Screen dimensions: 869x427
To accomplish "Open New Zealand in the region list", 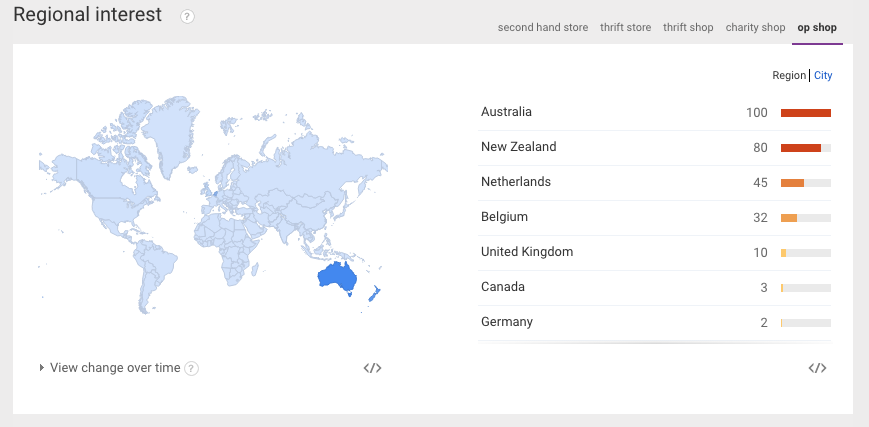I will (518, 147).
